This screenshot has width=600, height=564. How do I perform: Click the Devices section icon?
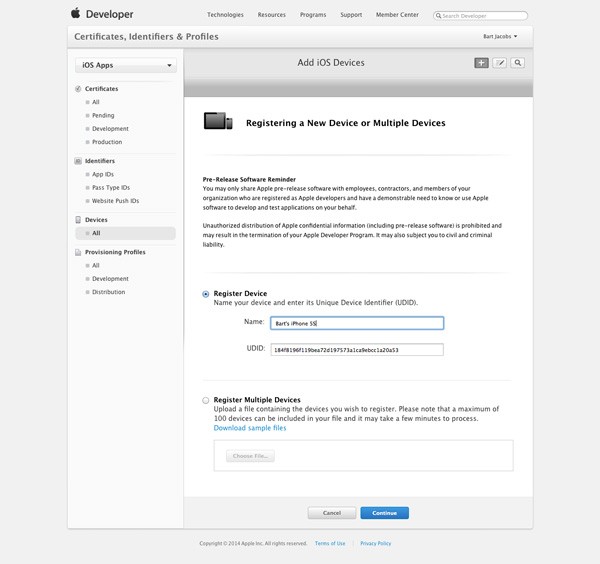pyautogui.click(x=78, y=220)
